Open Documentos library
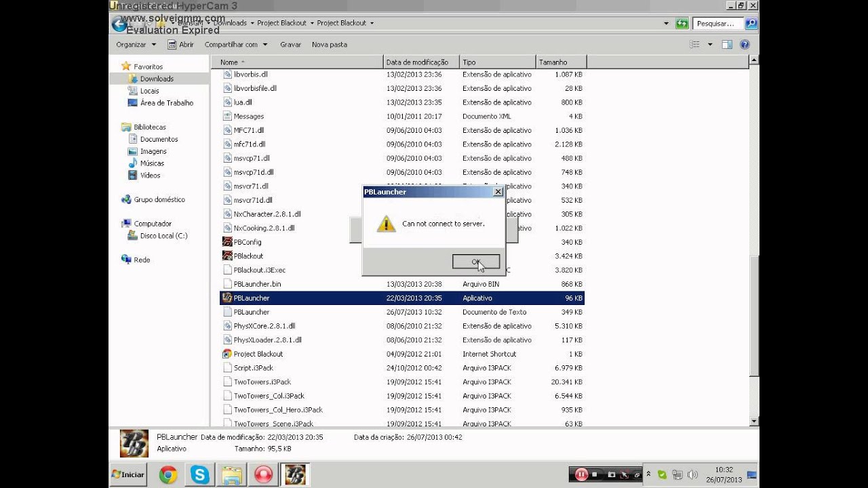Screen dimensions: 868x488 pyautogui.click(x=159, y=139)
